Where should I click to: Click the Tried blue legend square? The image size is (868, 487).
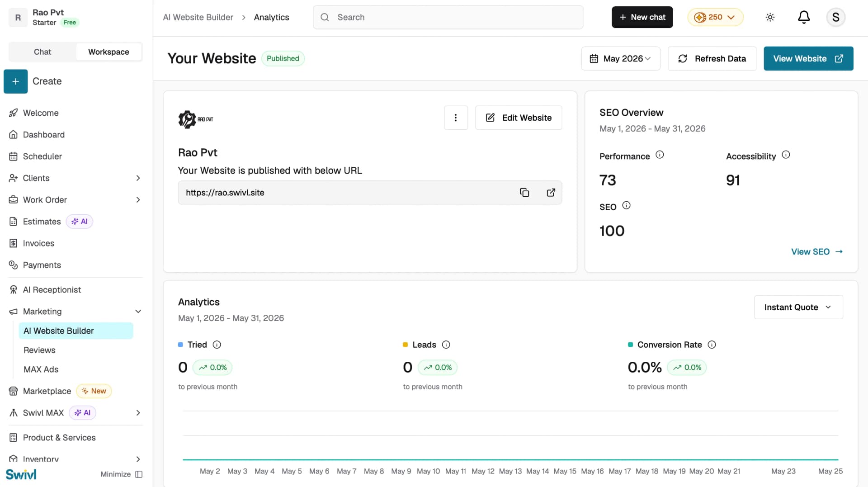[x=180, y=345]
